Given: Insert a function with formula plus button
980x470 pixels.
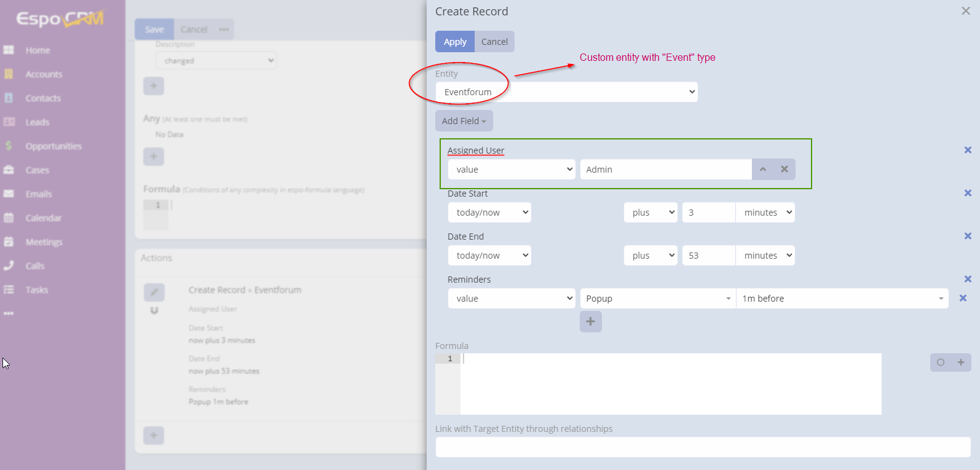Looking at the screenshot, I should pyautogui.click(x=961, y=362).
